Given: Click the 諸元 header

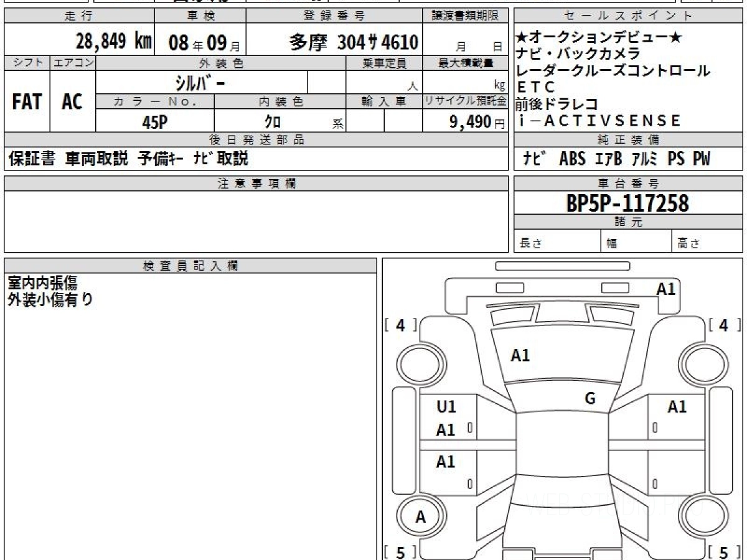Looking at the screenshot, I should pyautogui.click(x=628, y=222).
